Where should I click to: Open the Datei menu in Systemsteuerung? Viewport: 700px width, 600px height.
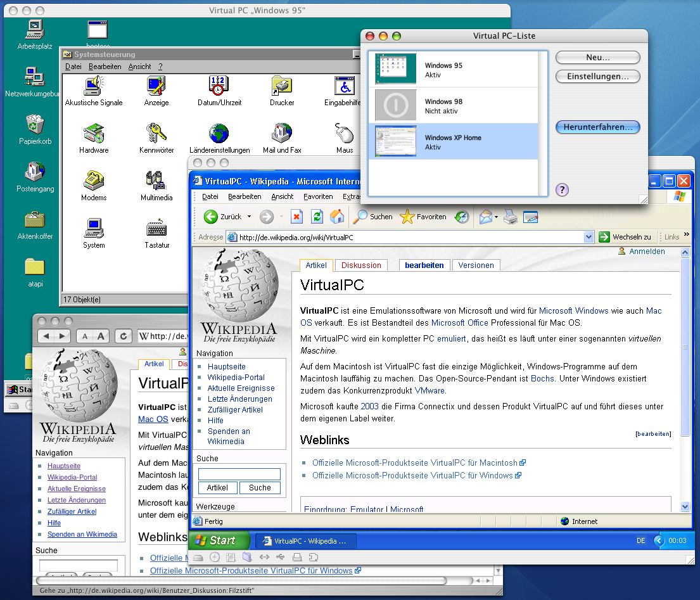click(x=73, y=67)
